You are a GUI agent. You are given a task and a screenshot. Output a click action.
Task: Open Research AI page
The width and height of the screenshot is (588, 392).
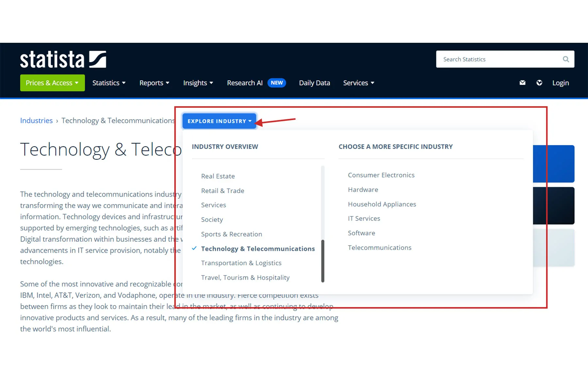(x=245, y=83)
